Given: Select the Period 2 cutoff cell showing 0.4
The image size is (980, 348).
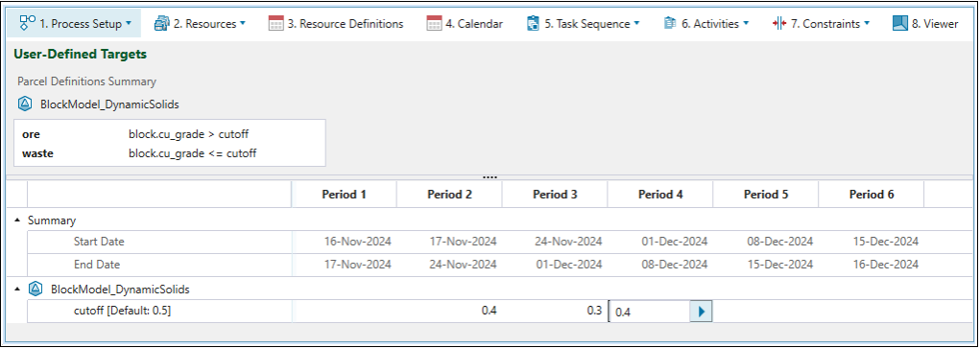Looking at the screenshot, I should tap(449, 312).
